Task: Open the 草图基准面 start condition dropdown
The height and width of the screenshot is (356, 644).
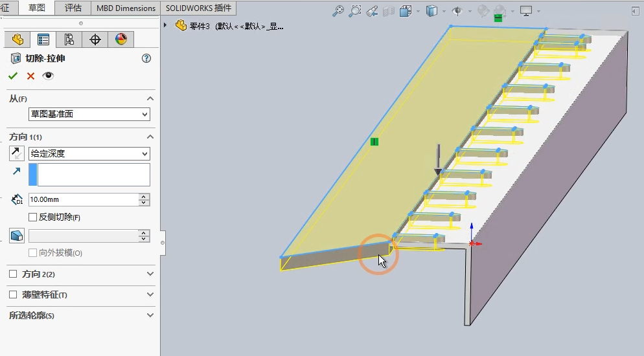Action: pos(89,114)
